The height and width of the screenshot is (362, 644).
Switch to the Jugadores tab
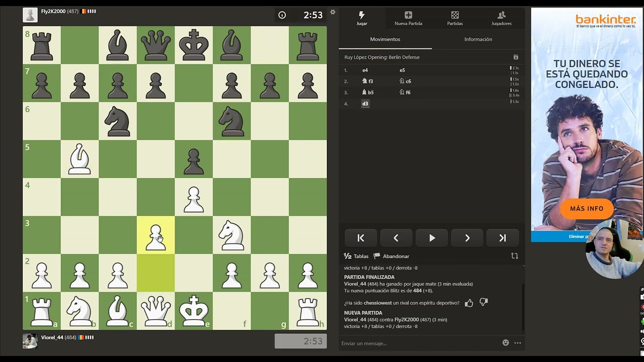[x=501, y=18]
